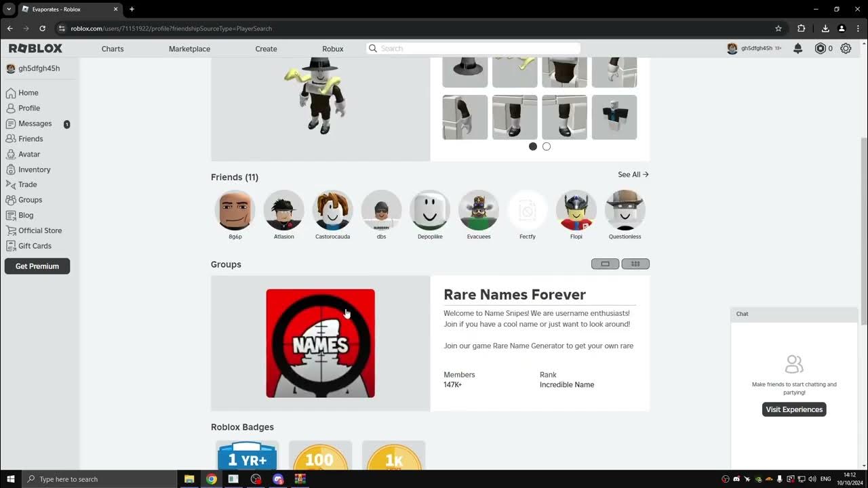The image size is (868, 488).
Task: Open a new browser tab
Action: click(x=132, y=9)
